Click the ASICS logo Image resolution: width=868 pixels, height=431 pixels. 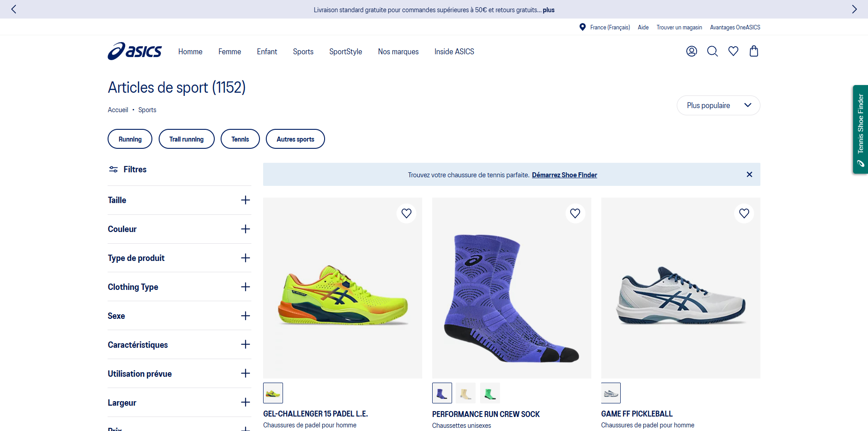coord(134,51)
